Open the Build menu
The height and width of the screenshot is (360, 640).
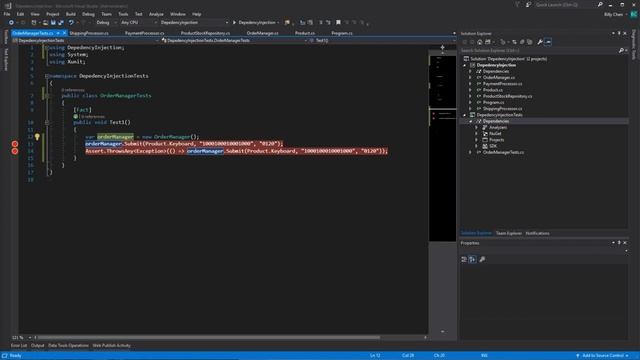tap(71, 14)
